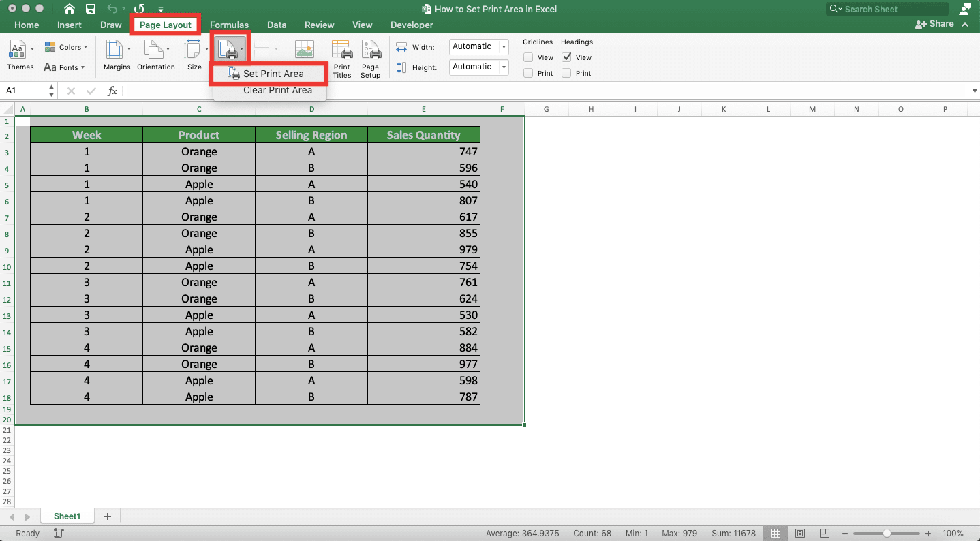The image size is (980, 541).
Task: Enable Gridlines Print checkbox
Action: click(528, 73)
